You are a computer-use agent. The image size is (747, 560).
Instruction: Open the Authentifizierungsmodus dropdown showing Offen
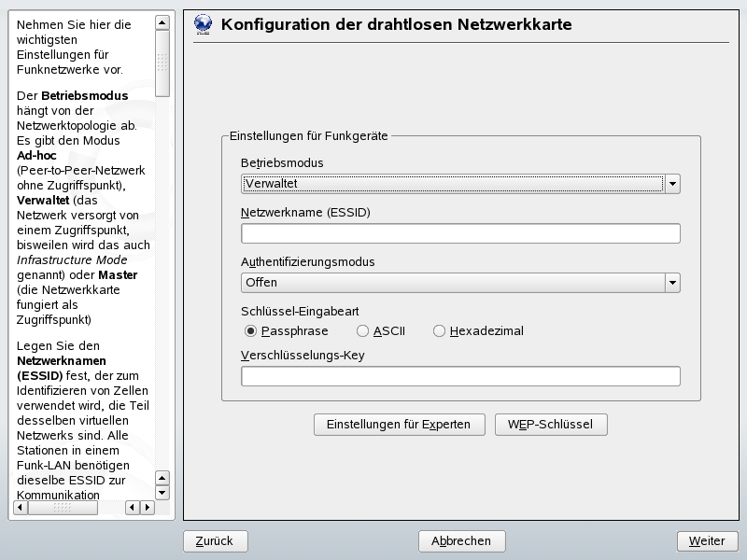click(458, 282)
